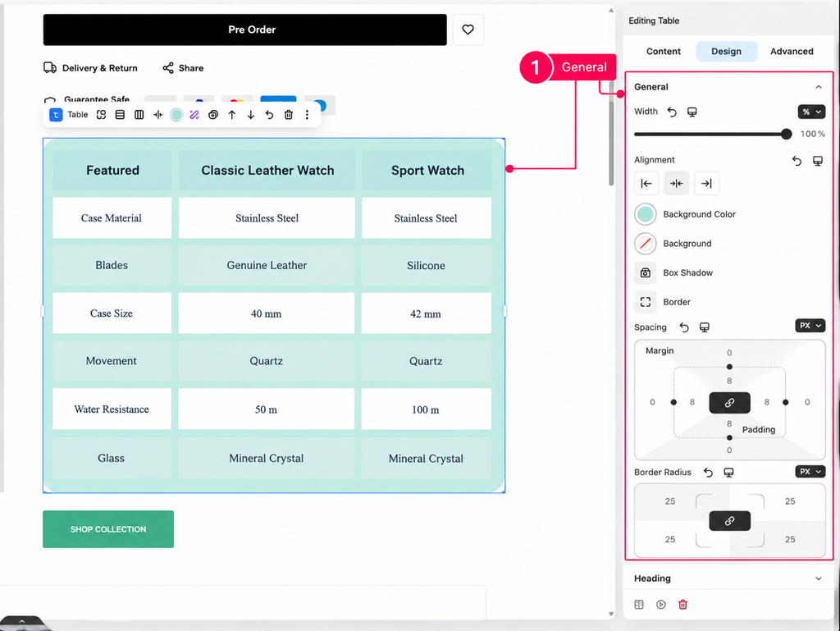Click the top padding value 8
The height and width of the screenshot is (631, 840).
click(x=729, y=382)
